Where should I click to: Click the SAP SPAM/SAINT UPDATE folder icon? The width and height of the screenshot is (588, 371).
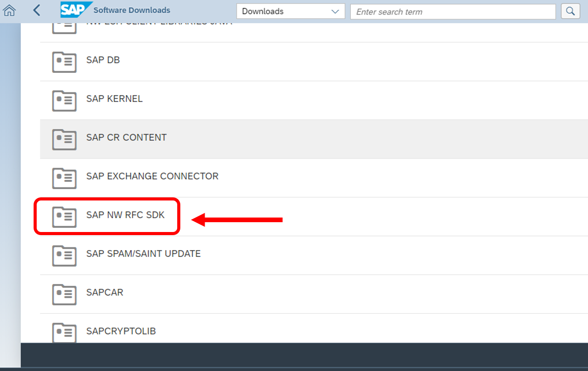point(64,256)
